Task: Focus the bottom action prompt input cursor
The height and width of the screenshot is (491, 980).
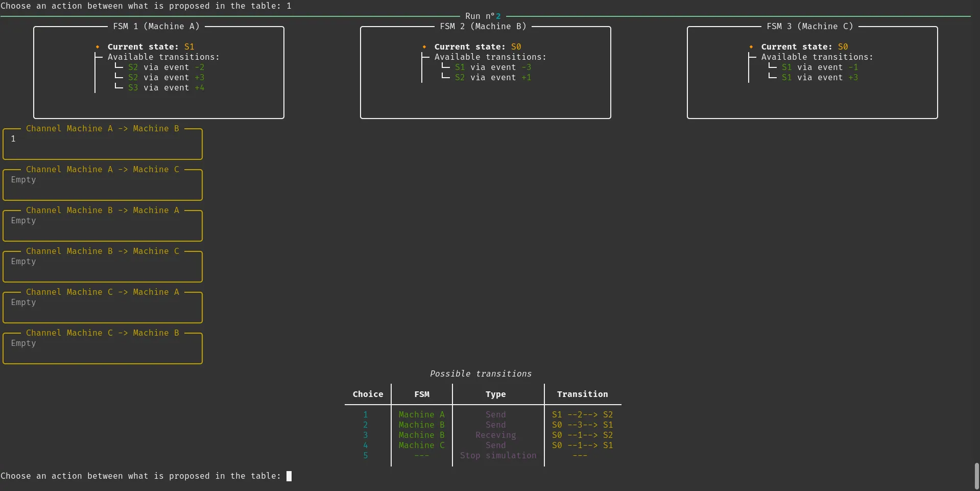Action: click(289, 476)
